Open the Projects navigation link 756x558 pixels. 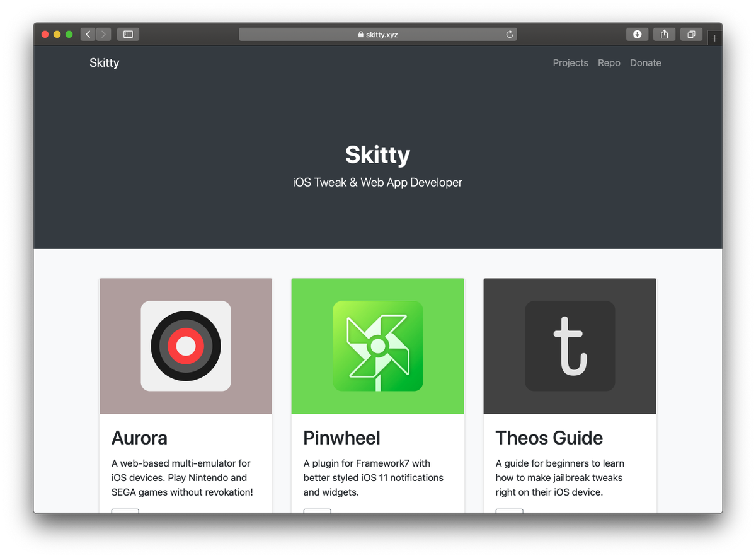coord(571,62)
